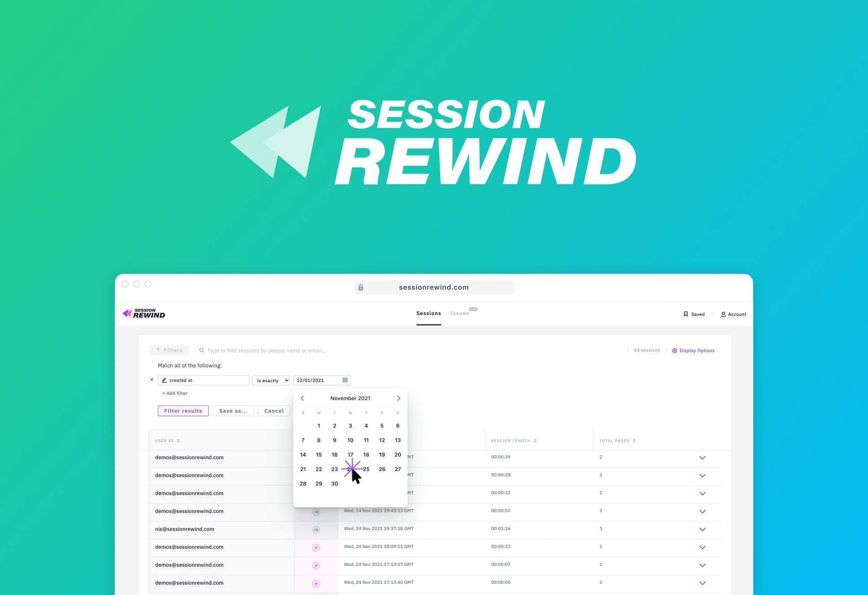Click the Account user icon
Image resolution: width=868 pixels, height=595 pixels.
tap(724, 313)
